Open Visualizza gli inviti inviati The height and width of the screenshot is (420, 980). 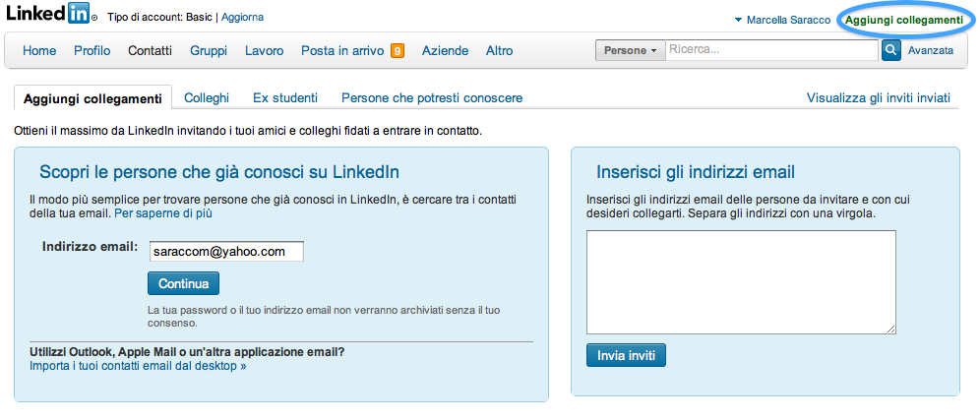click(879, 97)
